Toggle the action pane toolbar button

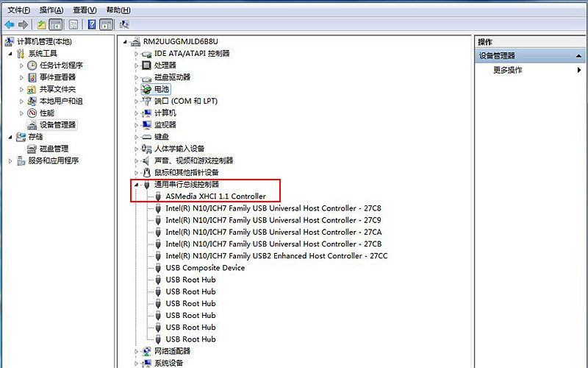click(x=107, y=25)
